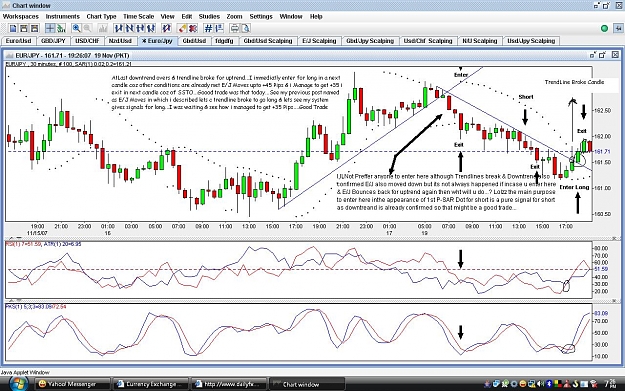Click the highlighted 161.71 current price label
625x391 pixels.
tap(602, 151)
